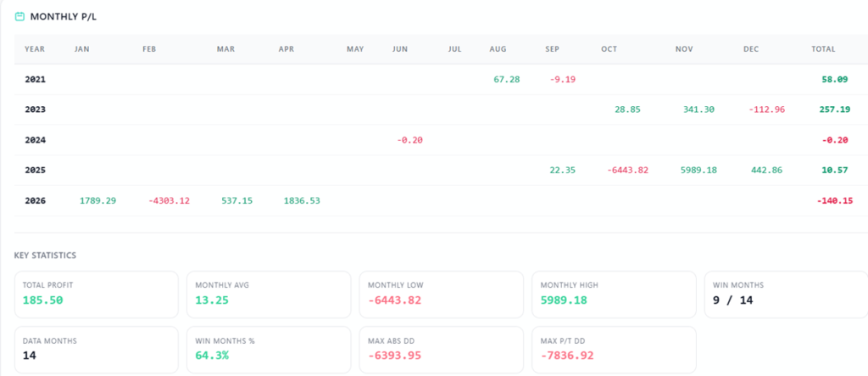Click the Data Months card
Viewport: 868px width, 376px height.
(96, 349)
